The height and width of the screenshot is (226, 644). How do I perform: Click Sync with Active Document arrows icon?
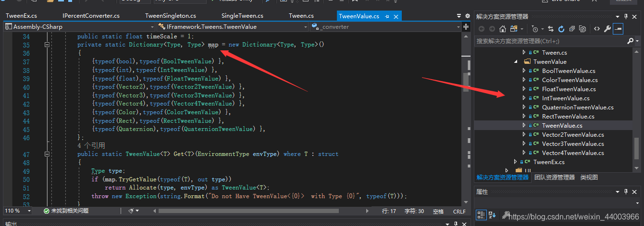pyautogui.click(x=551, y=29)
